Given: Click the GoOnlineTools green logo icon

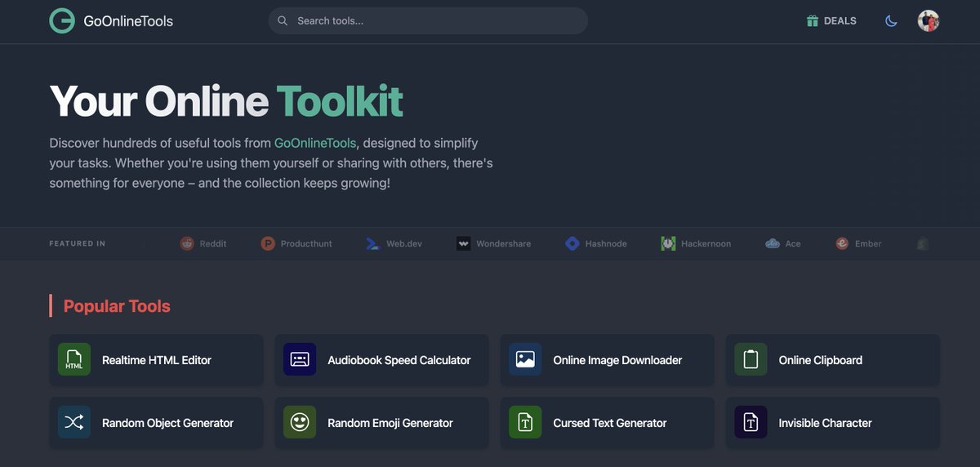Looking at the screenshot, I should [62, 20].
